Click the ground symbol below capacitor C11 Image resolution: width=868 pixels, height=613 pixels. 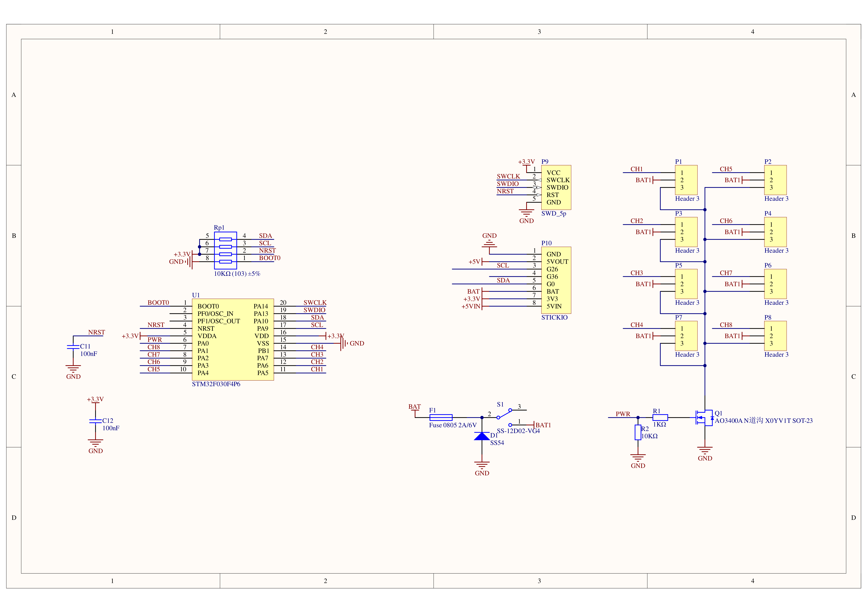[x=73, y=369]
